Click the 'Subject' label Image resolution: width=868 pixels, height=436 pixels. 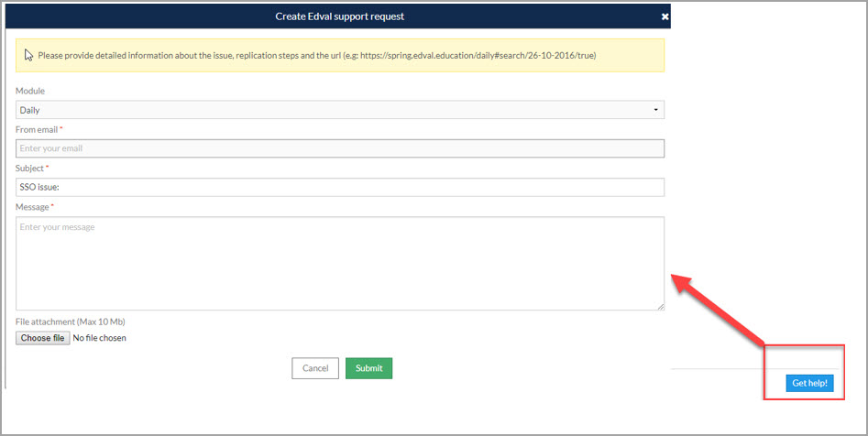(29, 168)
